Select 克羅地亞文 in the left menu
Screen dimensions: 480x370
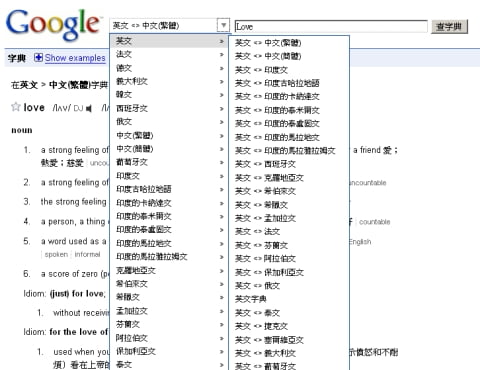tap(169, 271)
